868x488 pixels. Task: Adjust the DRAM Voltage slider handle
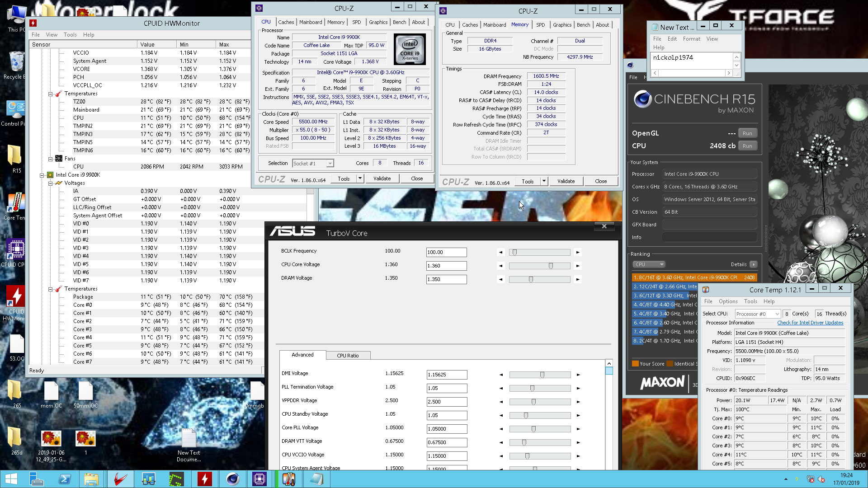(531, 280)
